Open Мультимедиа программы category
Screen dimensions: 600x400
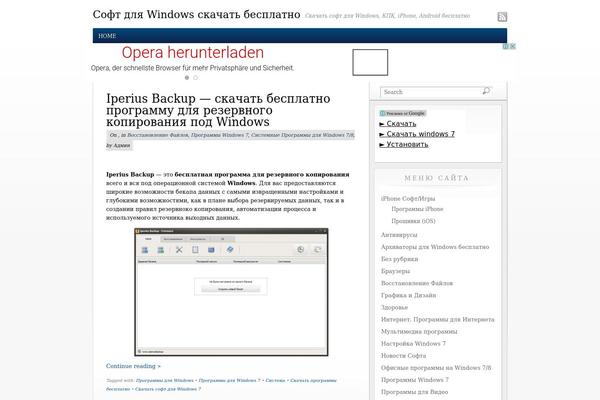coord(419,331)
